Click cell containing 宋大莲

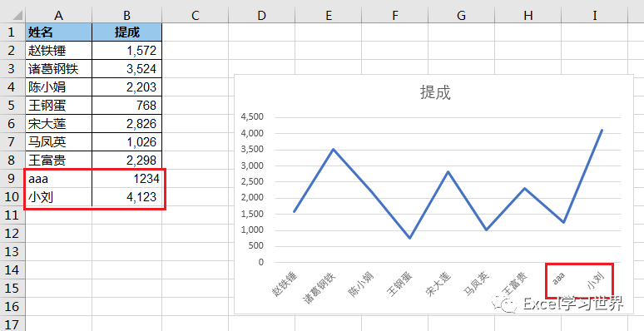(59, 124)
